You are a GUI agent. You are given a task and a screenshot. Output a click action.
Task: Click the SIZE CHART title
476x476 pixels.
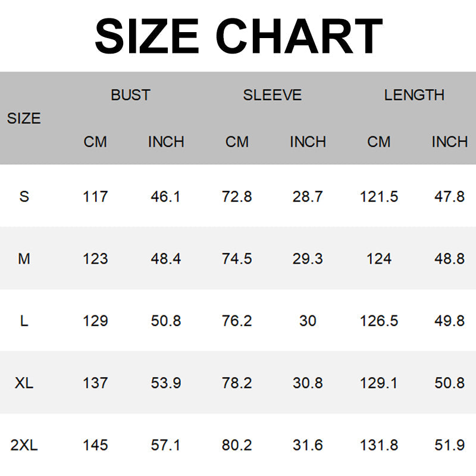(x=238, y=36)
